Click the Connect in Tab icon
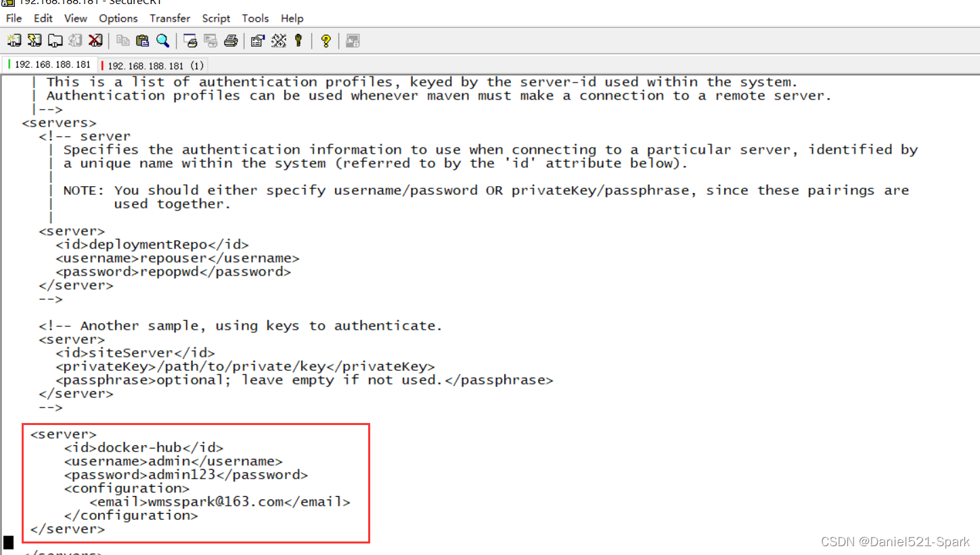980x555 pixels. (x=55, y=41)
